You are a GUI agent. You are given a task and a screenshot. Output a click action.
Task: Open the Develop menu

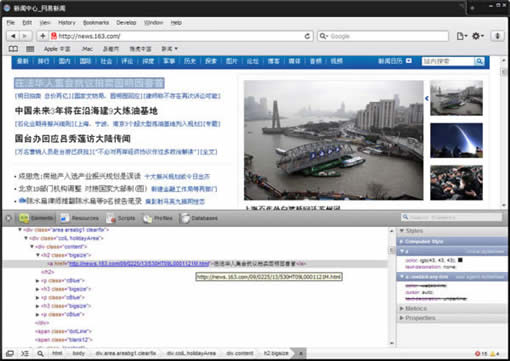tap(126, 23)
